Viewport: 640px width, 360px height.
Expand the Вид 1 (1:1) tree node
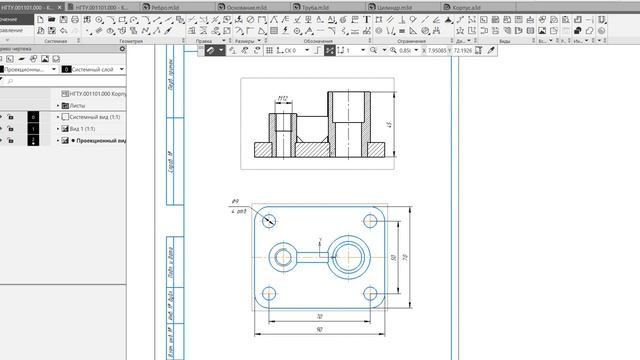coord(58,129)
